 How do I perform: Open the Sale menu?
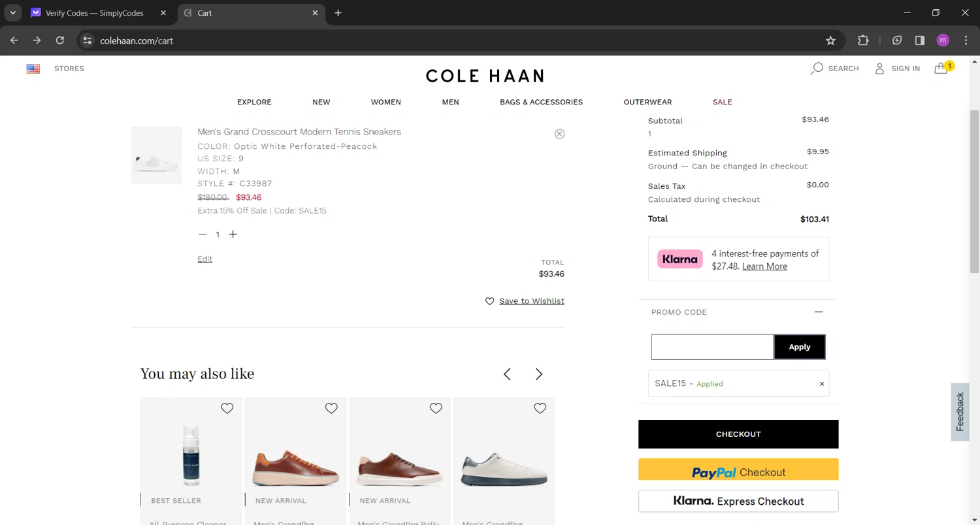[x=723, y=102]
